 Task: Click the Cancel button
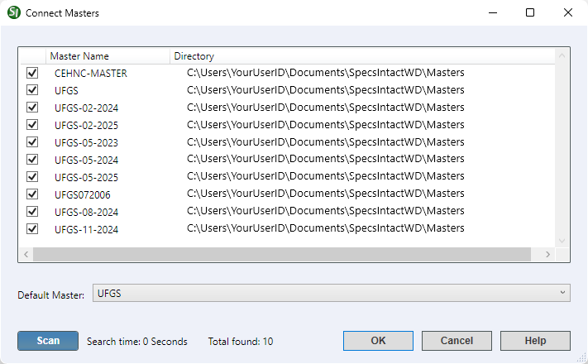[457, 341]
